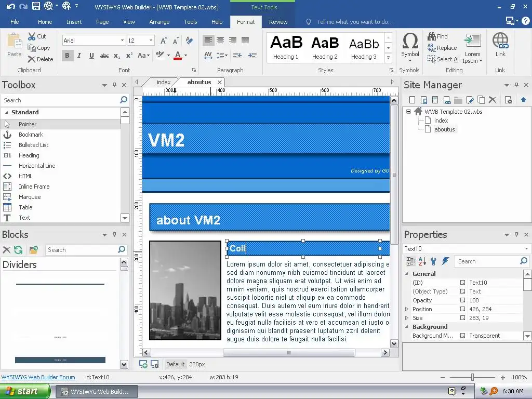Viewport: 532px width, 399px height.
Task: Toggle Italic formatting button
Action: point(79,55)
